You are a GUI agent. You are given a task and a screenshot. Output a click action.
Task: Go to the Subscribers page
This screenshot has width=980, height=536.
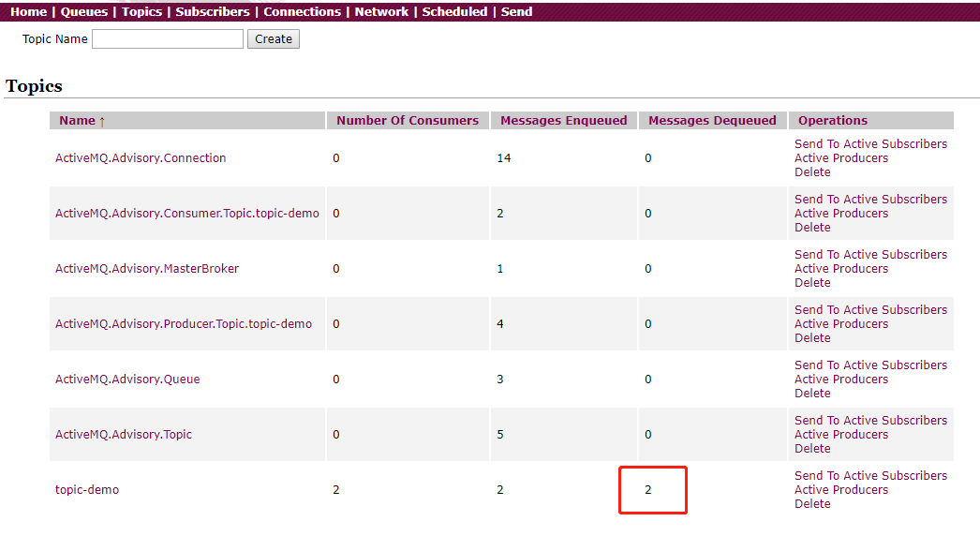pyautogui.click(x=213, y=12)
